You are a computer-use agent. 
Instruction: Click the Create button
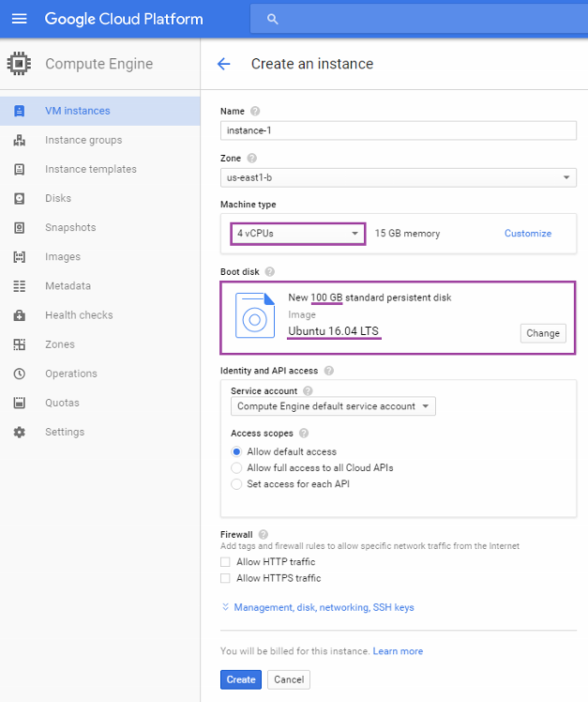point(241,679)
